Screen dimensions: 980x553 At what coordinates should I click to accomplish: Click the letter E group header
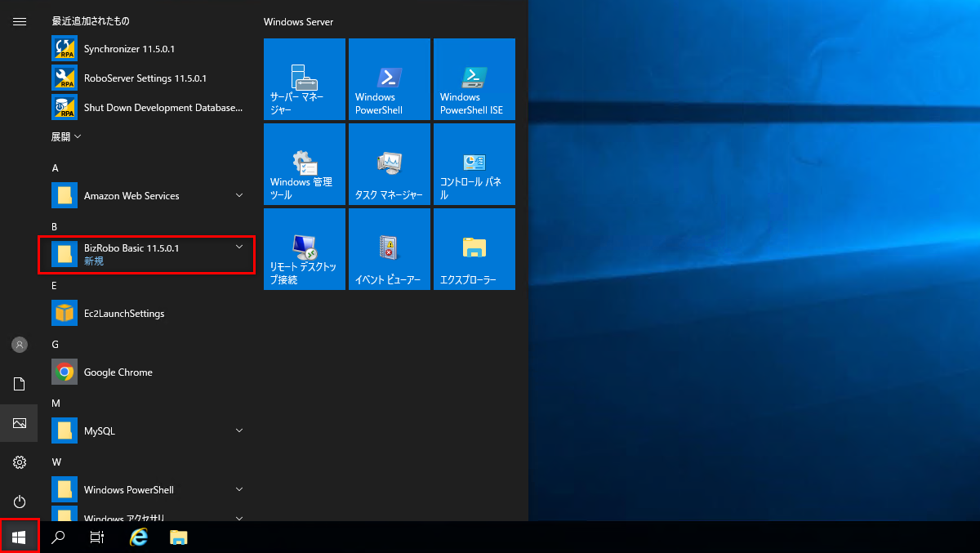click(55, 286)
